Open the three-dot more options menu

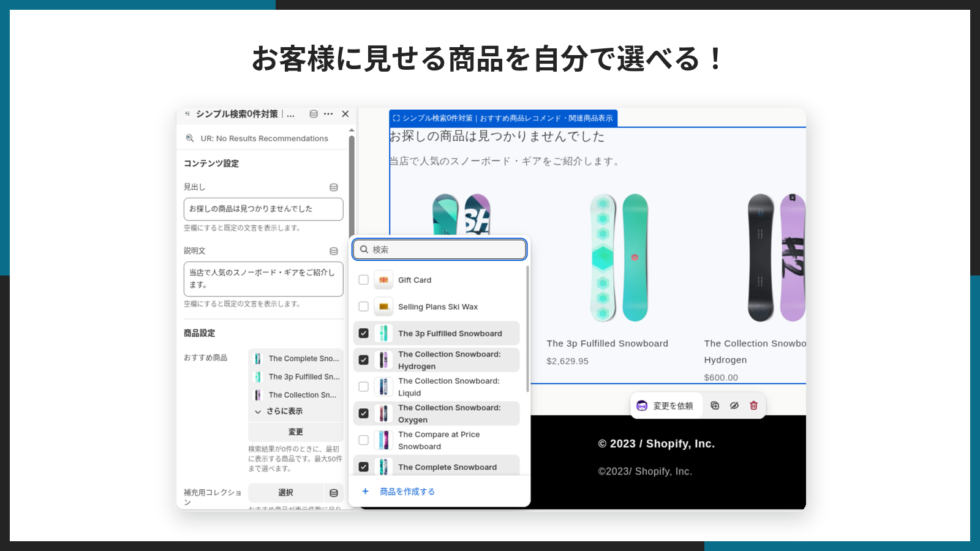coord(328,114)
